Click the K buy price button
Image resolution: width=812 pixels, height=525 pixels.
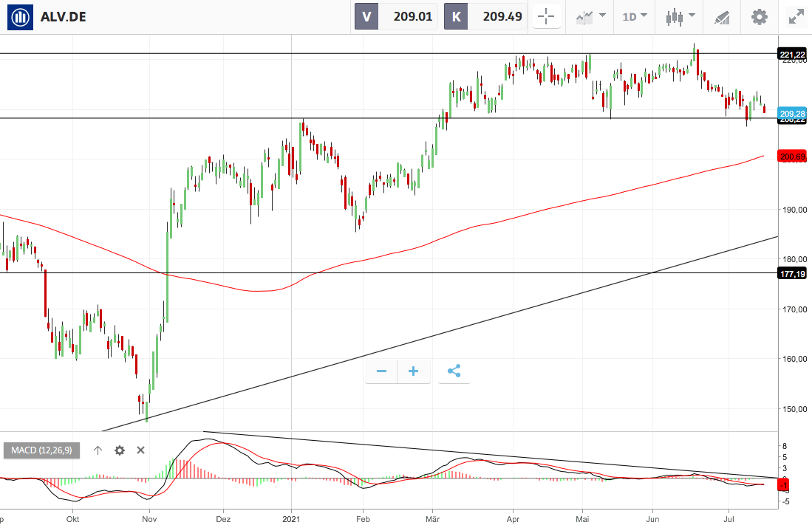[485, 16]
